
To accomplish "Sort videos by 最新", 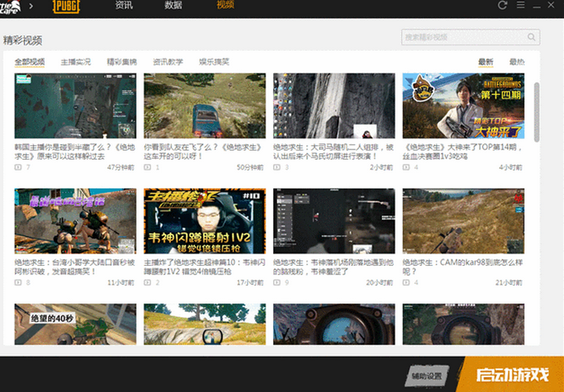I will 485,62.
